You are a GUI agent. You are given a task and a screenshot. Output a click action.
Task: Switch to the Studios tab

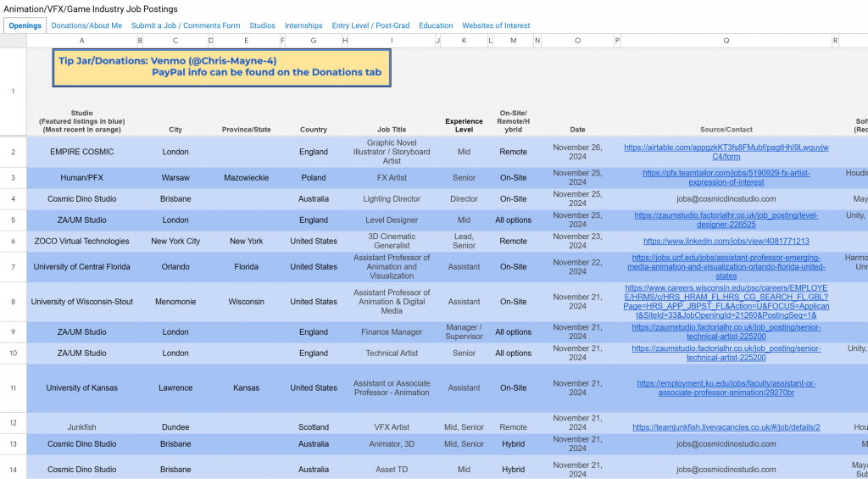262,25
